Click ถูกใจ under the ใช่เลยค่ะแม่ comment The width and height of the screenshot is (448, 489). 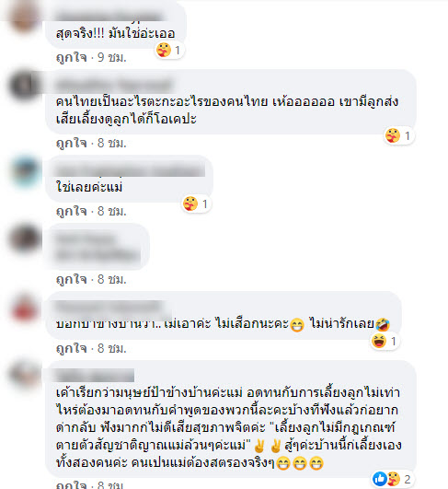pyautogui.click(x=72, y=211)
